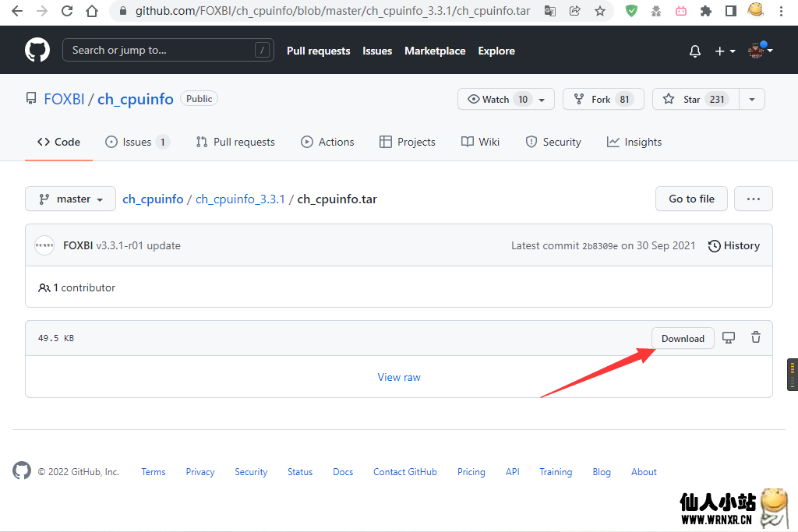
Task: Open the notifications bell
Action: click(x=694, y=51)
